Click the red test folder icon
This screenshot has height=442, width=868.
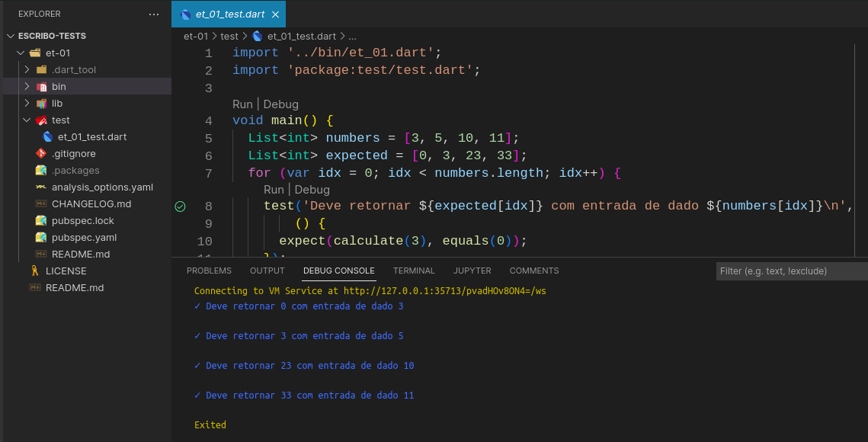coord(41,120)
